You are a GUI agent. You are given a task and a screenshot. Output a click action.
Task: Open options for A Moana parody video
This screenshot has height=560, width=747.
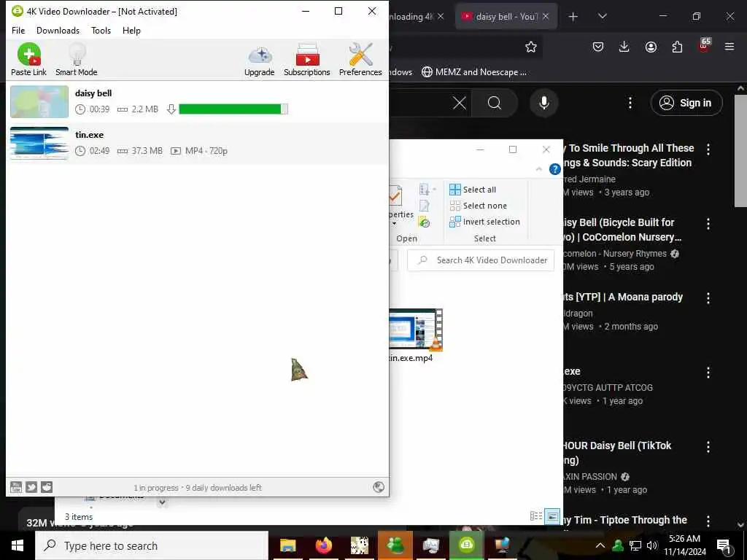[x=708, y=298]
